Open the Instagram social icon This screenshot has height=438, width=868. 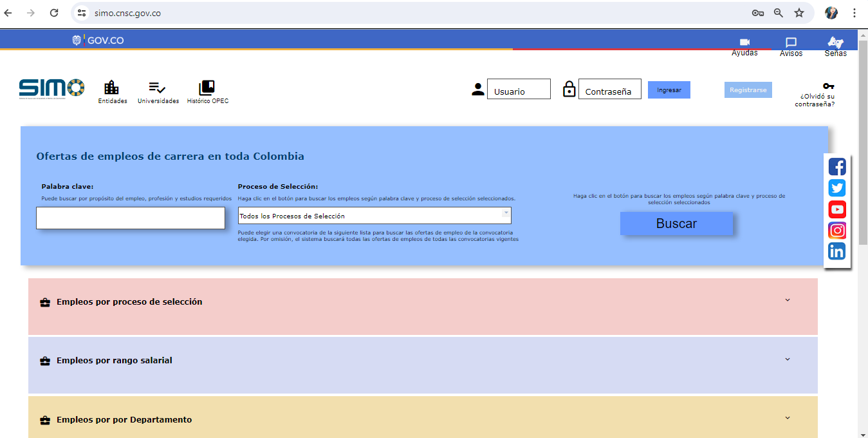click(836, 231)
